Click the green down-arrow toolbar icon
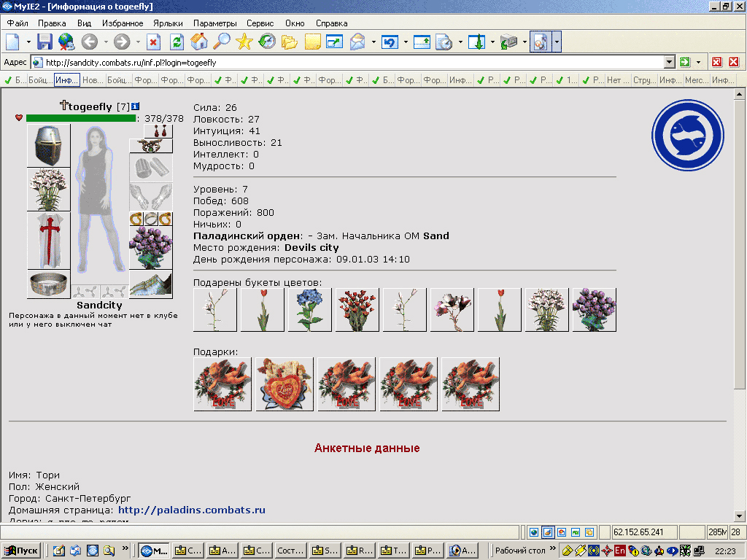This screenshot has width=747, height=560. click(x=476, y=42)
